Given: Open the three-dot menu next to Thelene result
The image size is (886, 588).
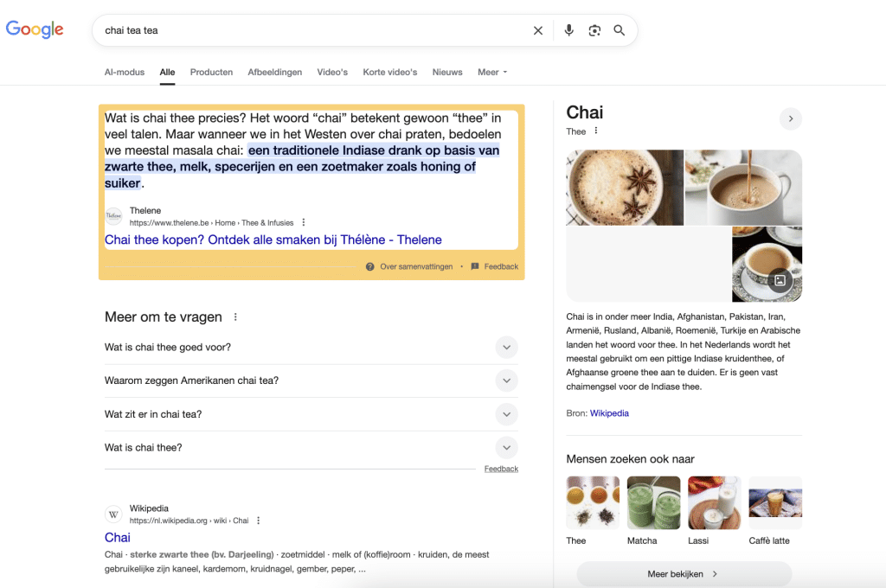Looking at the screenshot, I should point(303,222).
